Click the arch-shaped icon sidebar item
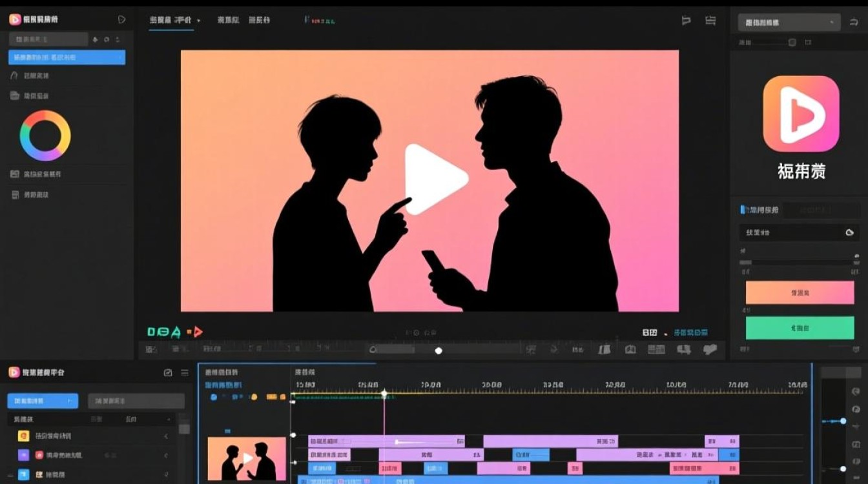The height and width of the screenshot is (484, 868). (14, 76)
